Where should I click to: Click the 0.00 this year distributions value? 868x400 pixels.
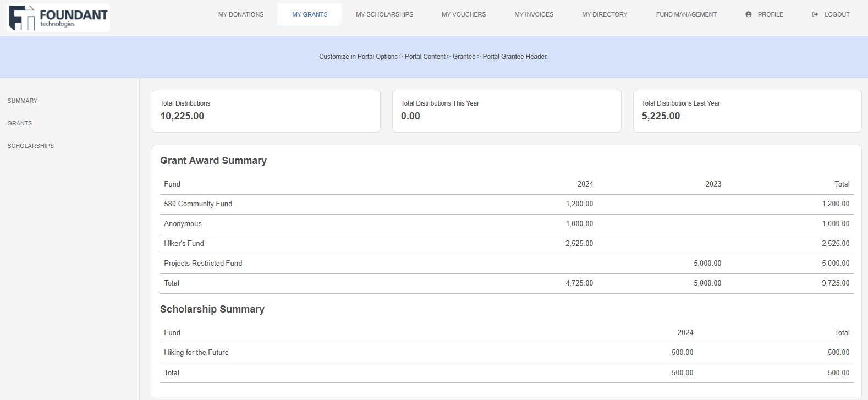pyautogui.click(x=410, y=116)
